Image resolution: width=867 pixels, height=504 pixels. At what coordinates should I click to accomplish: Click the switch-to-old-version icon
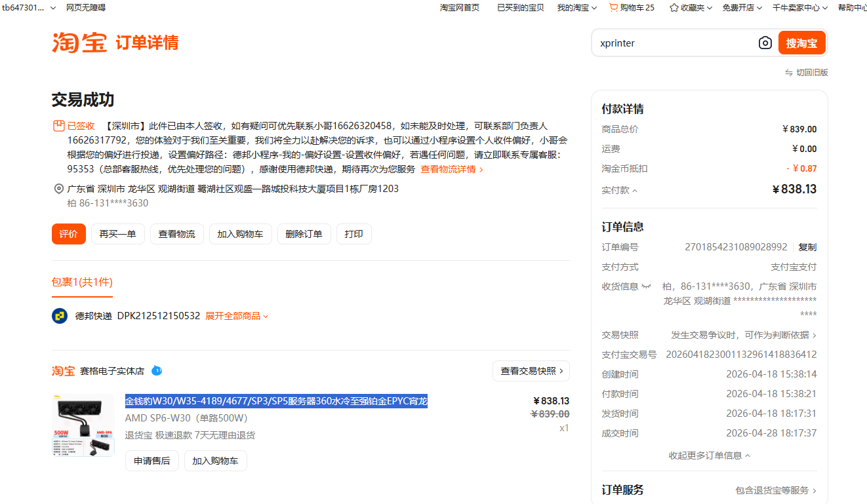[789, 73]
